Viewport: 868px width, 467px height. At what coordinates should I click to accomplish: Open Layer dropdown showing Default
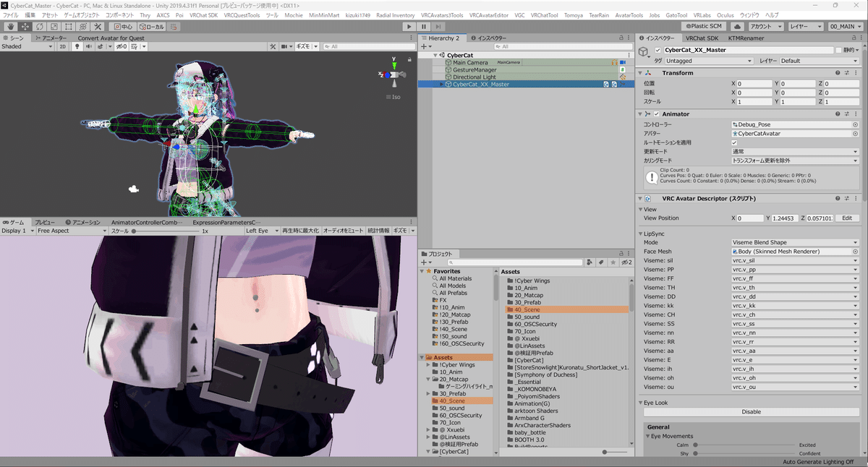coord(819,61)
